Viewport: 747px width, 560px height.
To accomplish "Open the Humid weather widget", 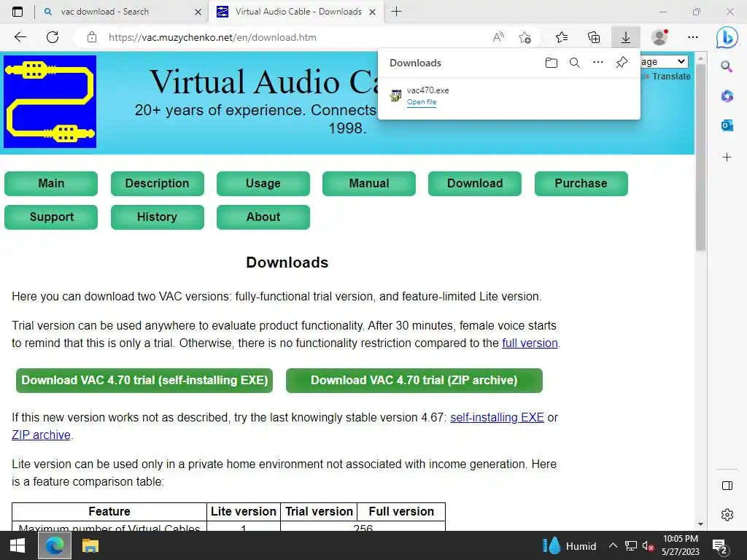I will point(569,545).
